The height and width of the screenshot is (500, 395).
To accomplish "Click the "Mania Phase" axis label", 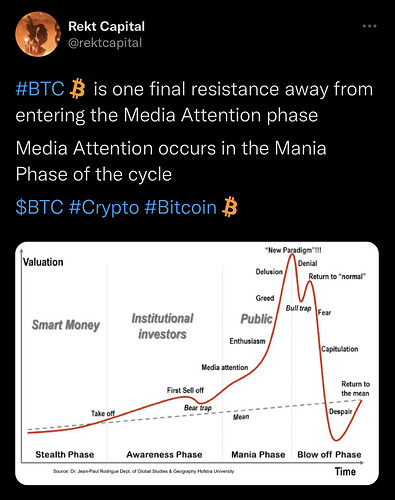I will click(258, 455).
